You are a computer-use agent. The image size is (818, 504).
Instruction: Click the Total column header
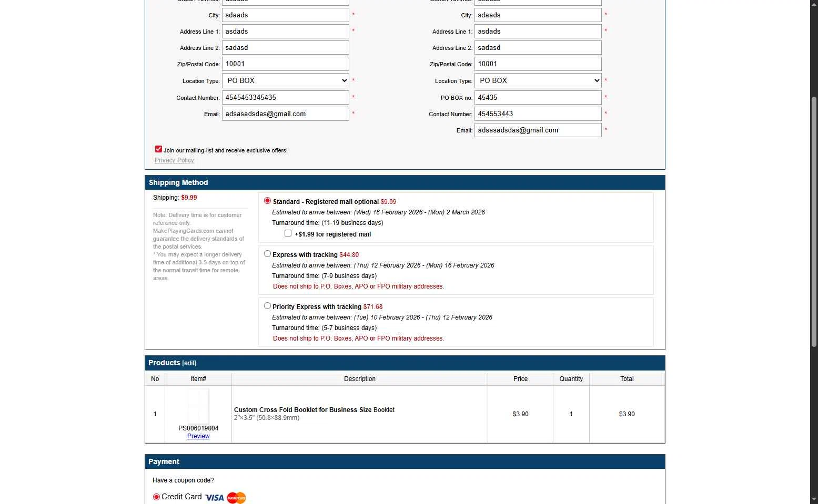[x=627, y=379]
